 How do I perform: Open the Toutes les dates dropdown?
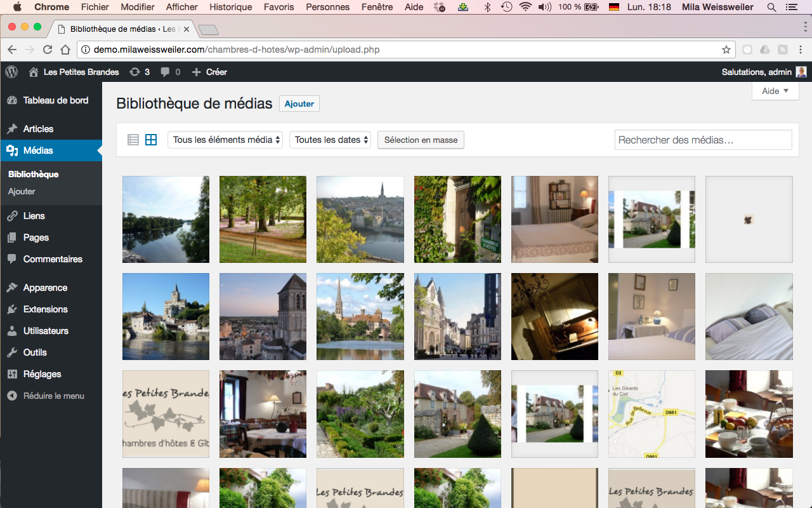pyautogui.click(x=330, y=140)
